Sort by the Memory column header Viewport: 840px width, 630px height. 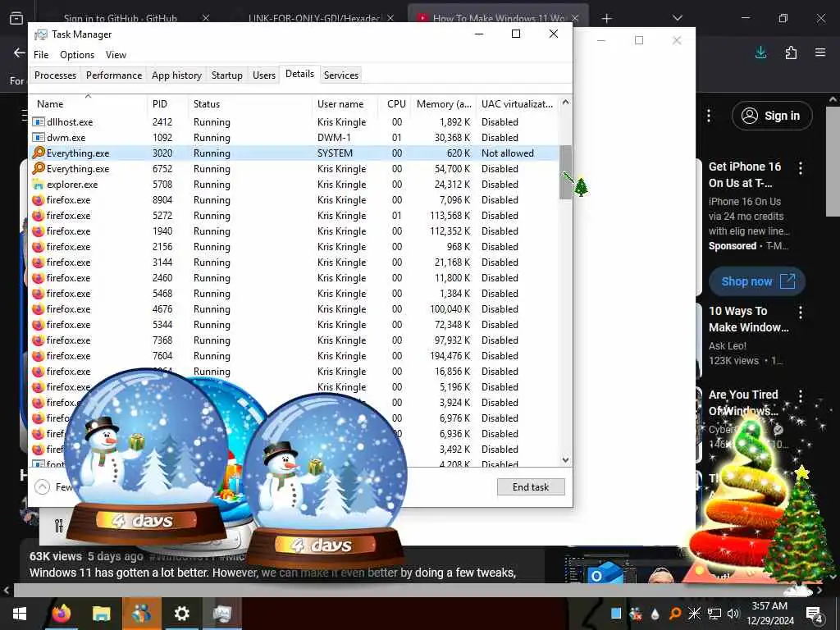pyautogui.click(x=444, y=104)
